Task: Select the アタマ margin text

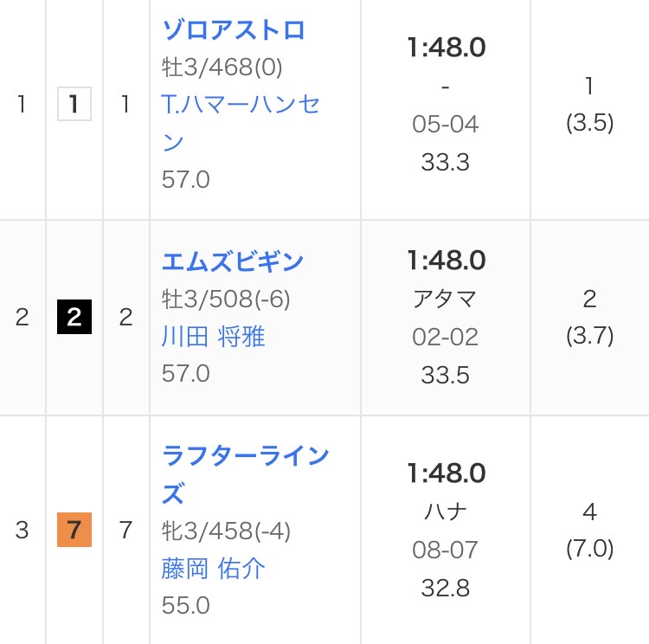Action: pos(446,299)
